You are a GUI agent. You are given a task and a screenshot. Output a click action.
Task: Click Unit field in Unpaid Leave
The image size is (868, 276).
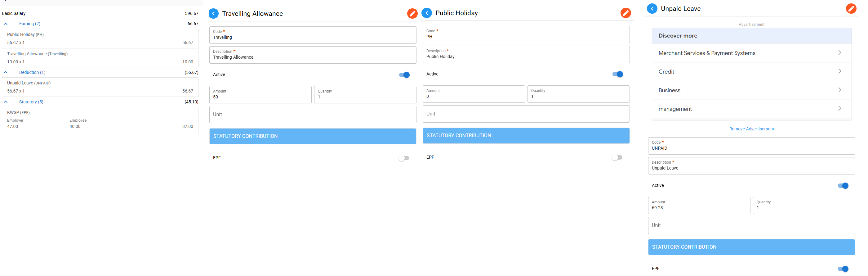click(751, 225)
